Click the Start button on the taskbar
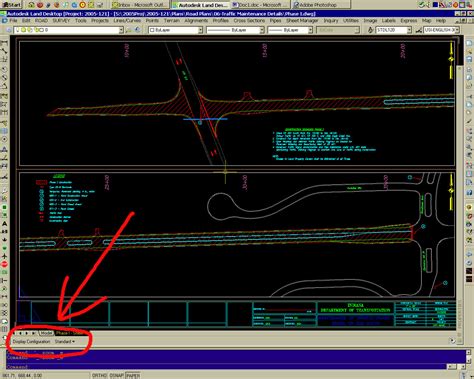The image size is (474, 379). 11,5
